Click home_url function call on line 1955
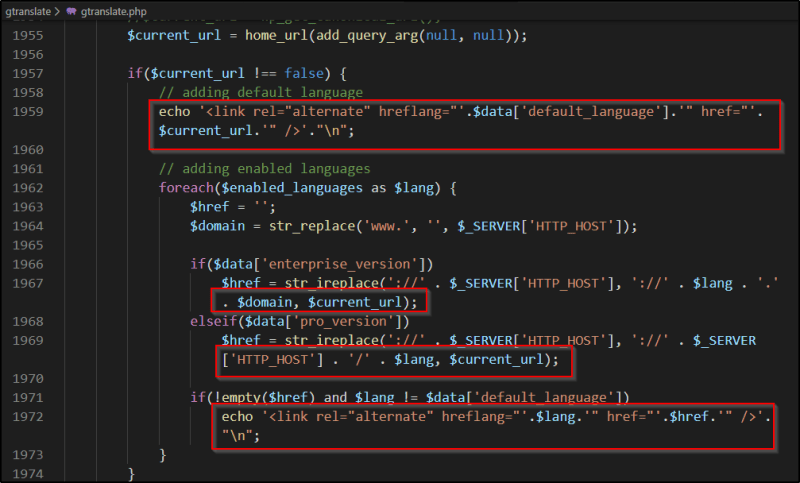Viewport: 800px width, 483px height. (276, 35)
